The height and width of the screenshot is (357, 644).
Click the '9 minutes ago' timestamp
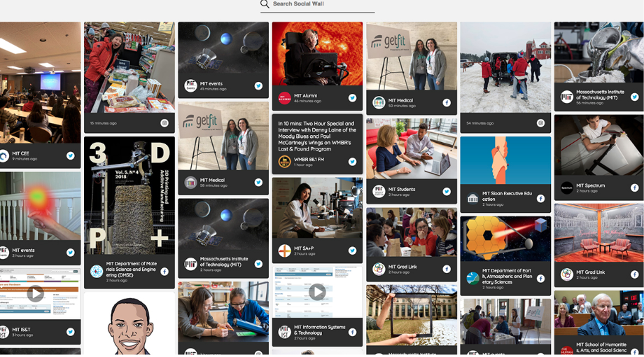tap(24, 159)
